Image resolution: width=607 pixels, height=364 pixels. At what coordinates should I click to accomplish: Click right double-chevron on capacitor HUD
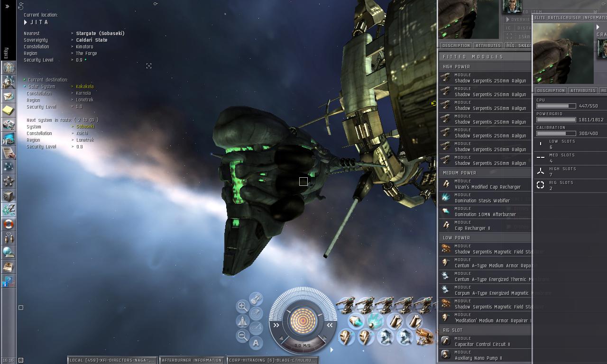pyautogui.click(x=330, y=326)
